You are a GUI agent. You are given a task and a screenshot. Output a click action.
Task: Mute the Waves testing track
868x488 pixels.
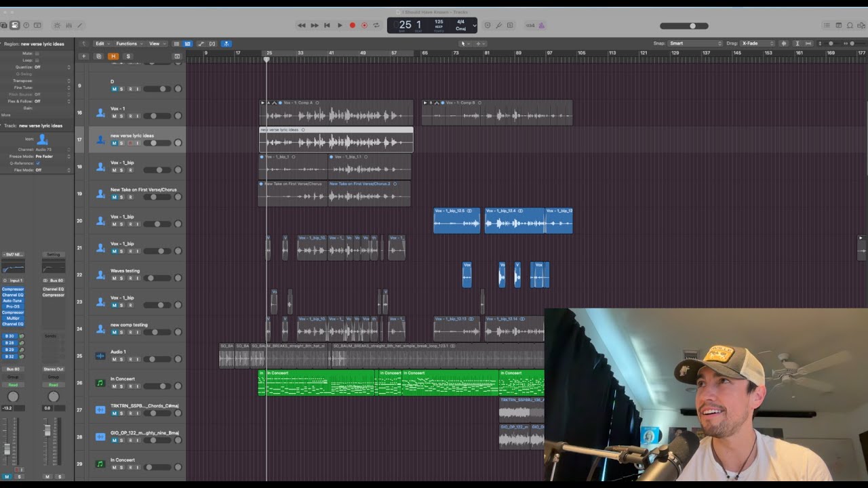pos(114,279)
